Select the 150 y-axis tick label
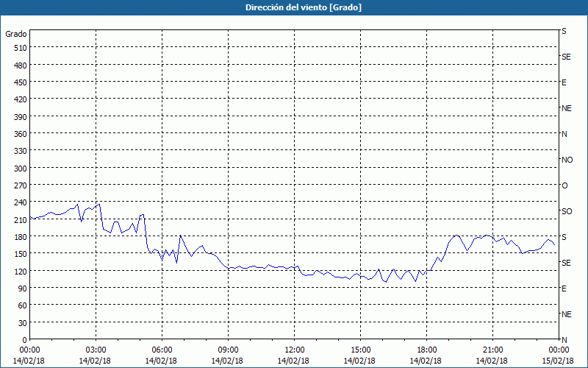Image resolution: width=588 pixels, height=368 pixels. (x=21, y=254)
